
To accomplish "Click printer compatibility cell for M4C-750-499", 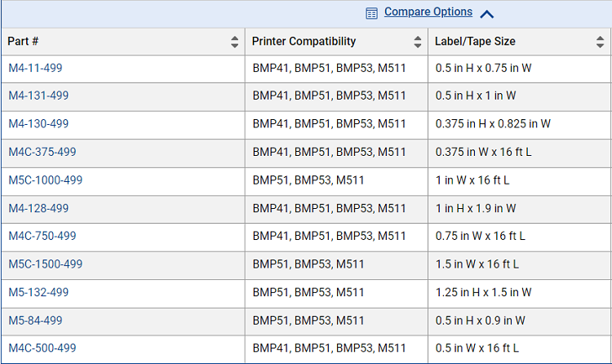I will coord(336,237).
